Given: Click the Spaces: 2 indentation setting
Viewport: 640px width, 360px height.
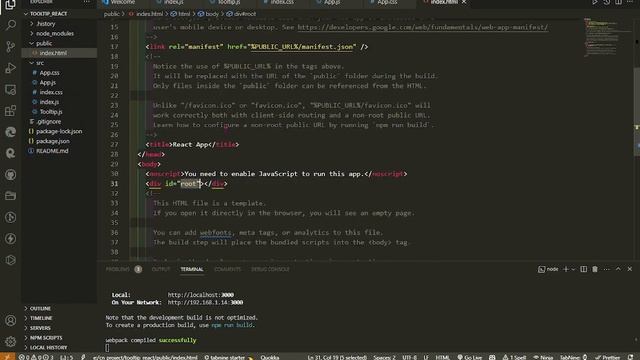Looking at the screenshot, I should 384,357.
